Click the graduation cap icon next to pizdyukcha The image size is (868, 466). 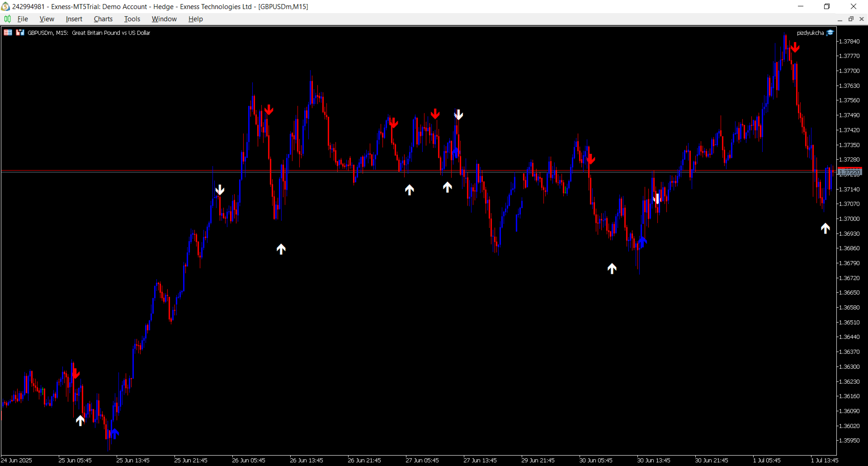tap(830, 32)
